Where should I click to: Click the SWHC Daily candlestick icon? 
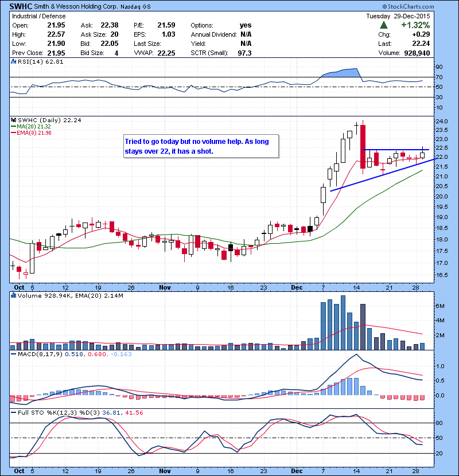(x=13, y=120)
